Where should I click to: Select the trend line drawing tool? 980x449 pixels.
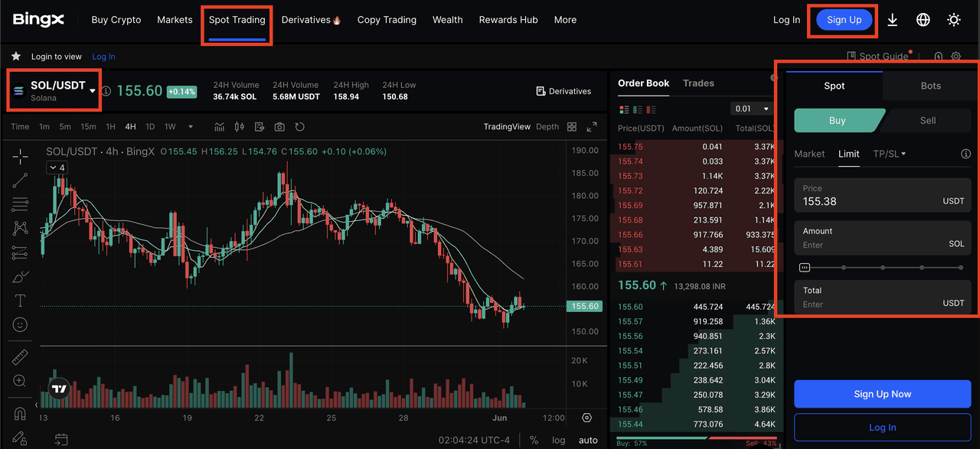(21, 181)
